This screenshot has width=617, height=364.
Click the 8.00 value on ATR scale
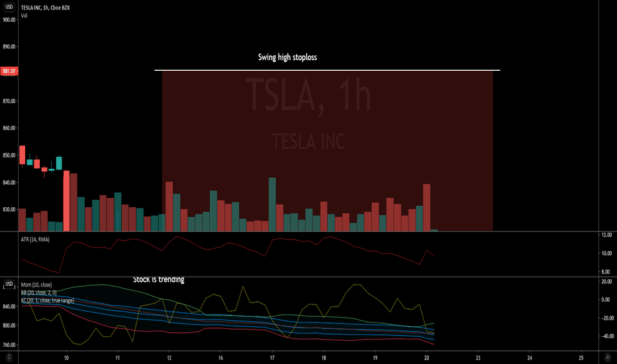click(x=606, y=271)
